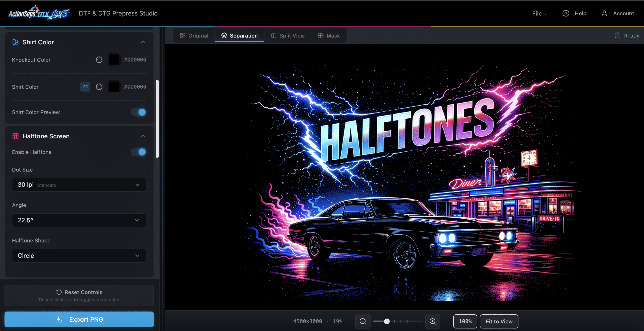
Task: Turn off the Enable Halftone switch
Action: [138, 152]
